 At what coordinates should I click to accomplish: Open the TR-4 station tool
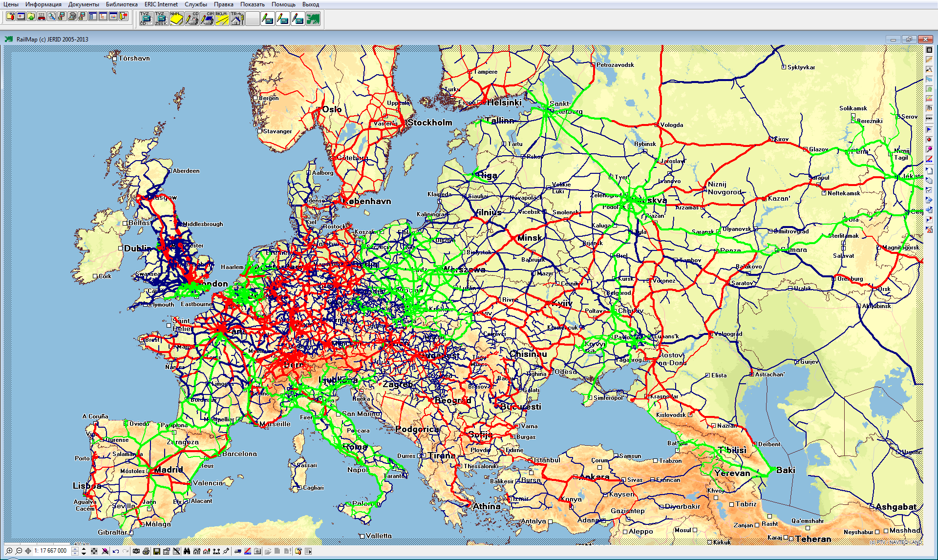[237, 19]
